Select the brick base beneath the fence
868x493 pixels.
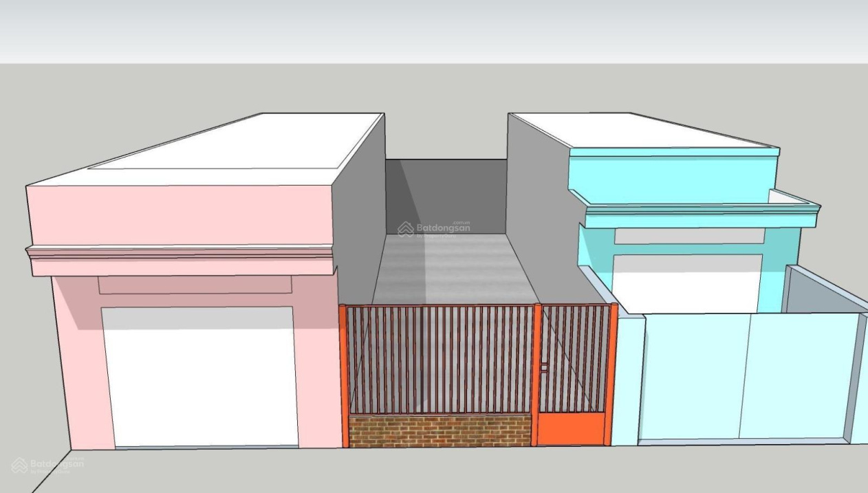[x=440, y=430]
